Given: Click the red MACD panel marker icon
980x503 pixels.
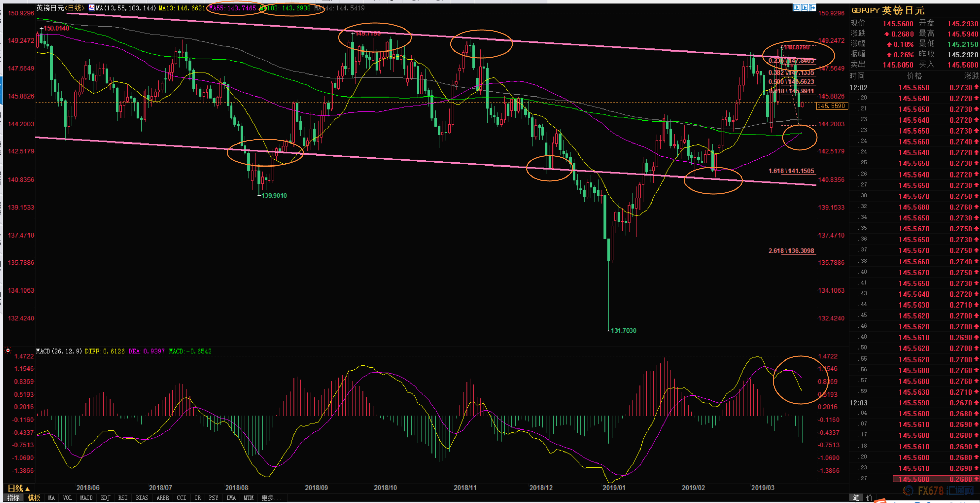Looking at the screenshot, I should [8, 350].
